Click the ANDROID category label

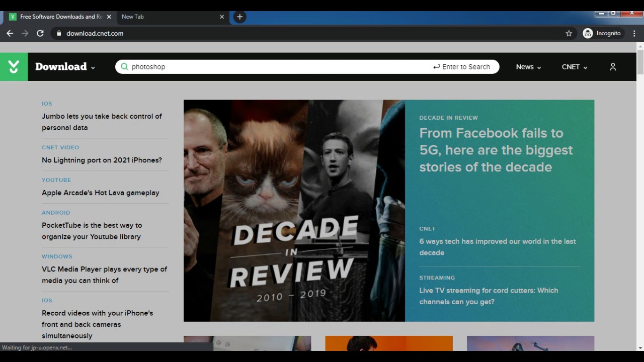(x=56, y=213)
